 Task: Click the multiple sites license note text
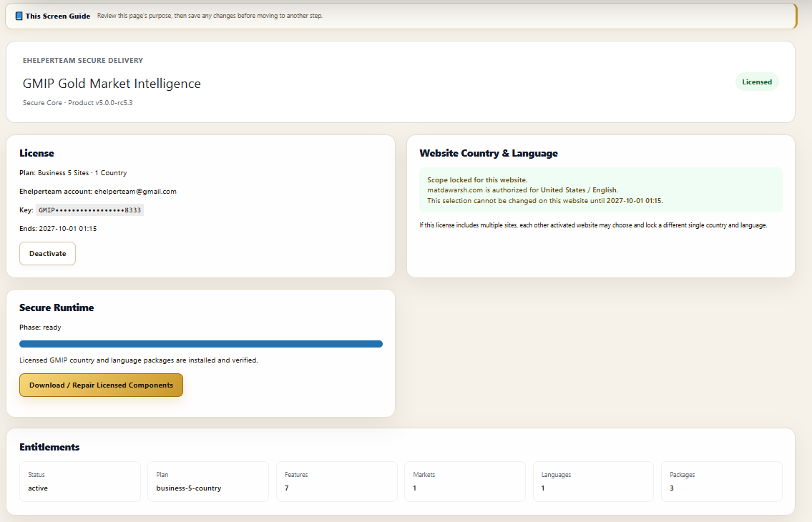(593, 225)
